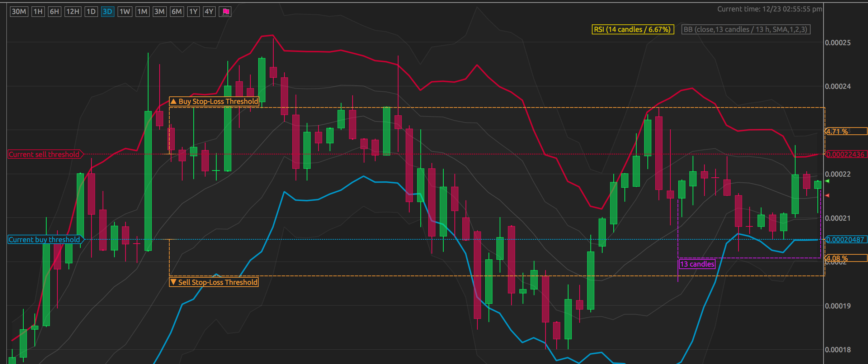The height and width of the screenshot is (364, 868).
Task: Click the 0.00019 price axis label
Action: 838,306
